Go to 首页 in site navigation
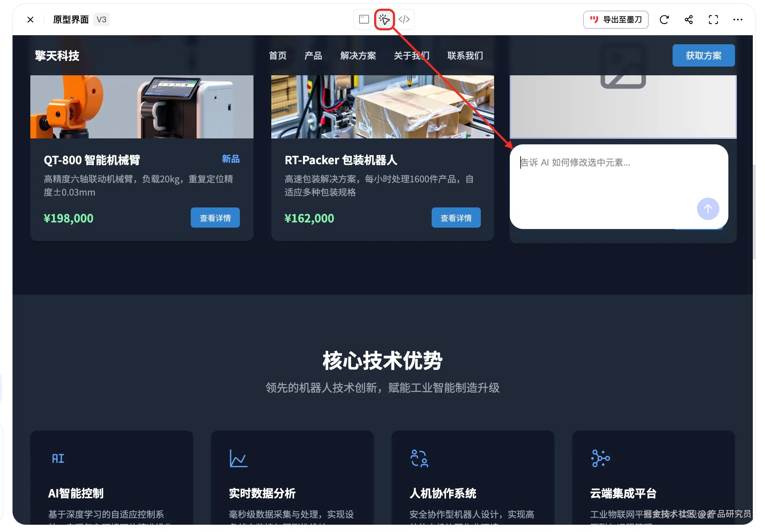765x532 pixels. tap(278, 56)
